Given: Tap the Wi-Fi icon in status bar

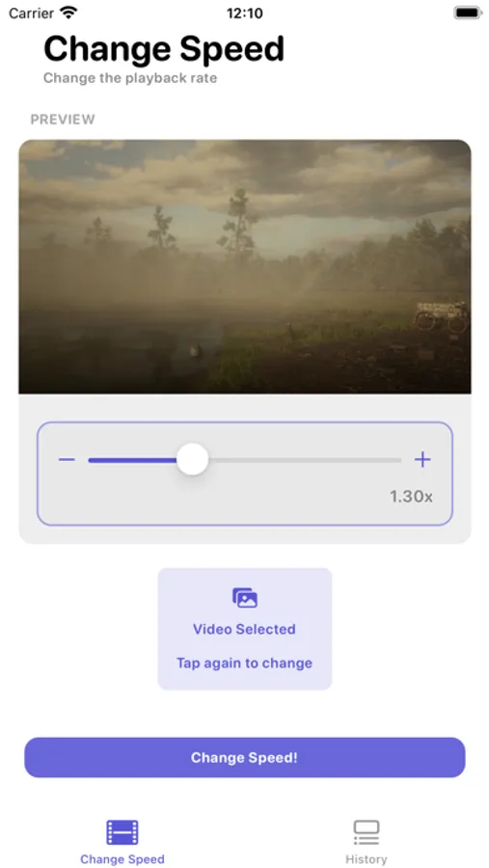Looking at the screenshot, I should [69, 13].
